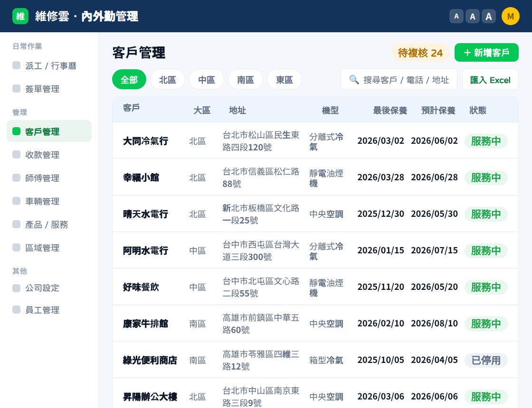The image size is (532, 408).
Task: Click 箱型冷氣 model in 綠光便利商店 row
Action: click(326, 360)
